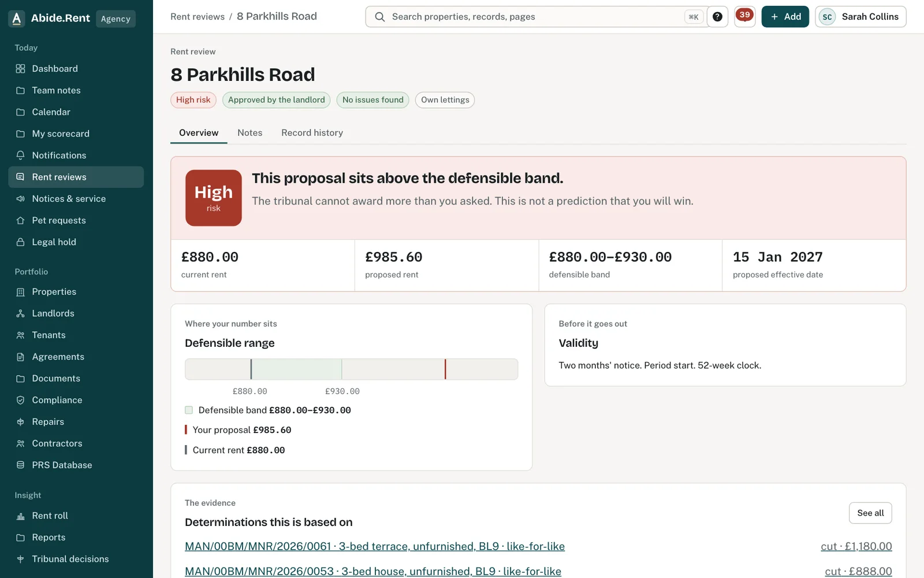This screenshot has width=924, height=578.
Task: Open the PRS Database icon
Action: click(x=20, y=465)
